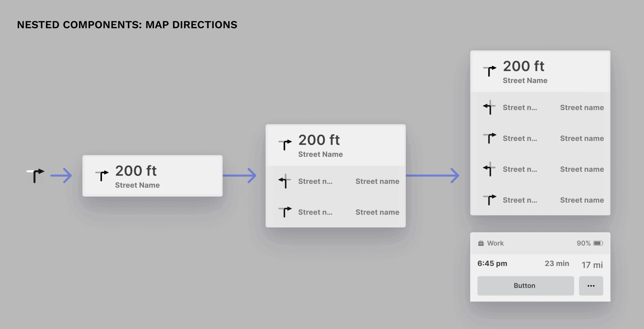Click first turn-left icon in the five-step card
644x329 pixels.
pyautogui.click(x=489, y=107)
